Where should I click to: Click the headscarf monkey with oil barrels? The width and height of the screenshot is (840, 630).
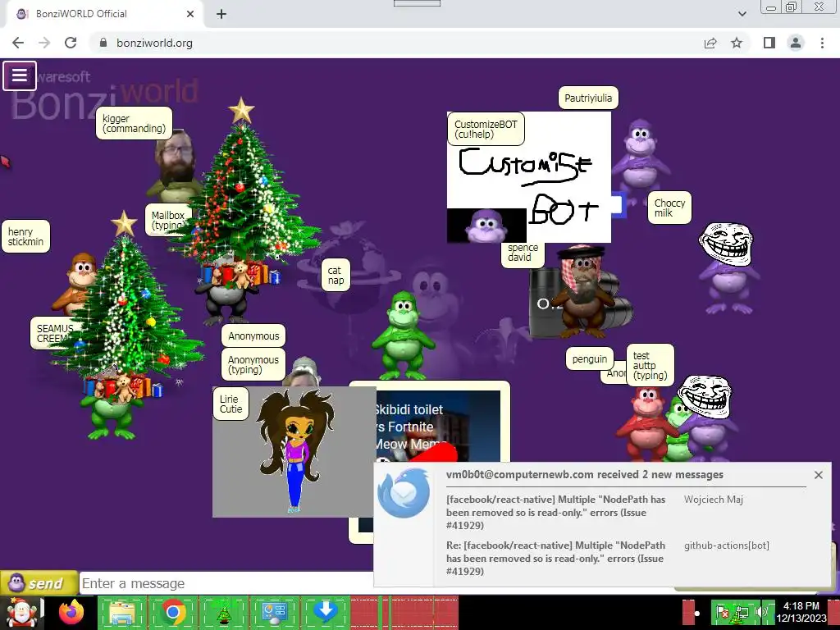(x=583, y=292)
